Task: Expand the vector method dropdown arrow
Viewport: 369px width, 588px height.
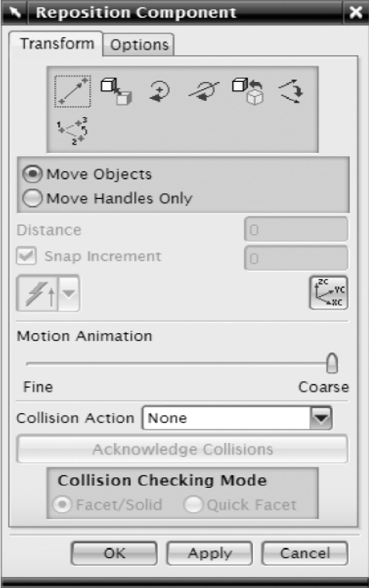Action: point(69,293)
